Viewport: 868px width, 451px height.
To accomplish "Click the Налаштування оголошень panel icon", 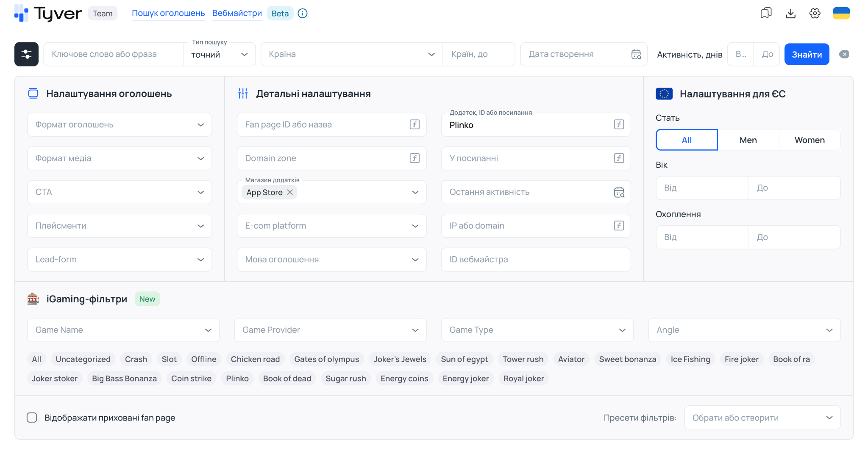I will click(x=33, y=94).
